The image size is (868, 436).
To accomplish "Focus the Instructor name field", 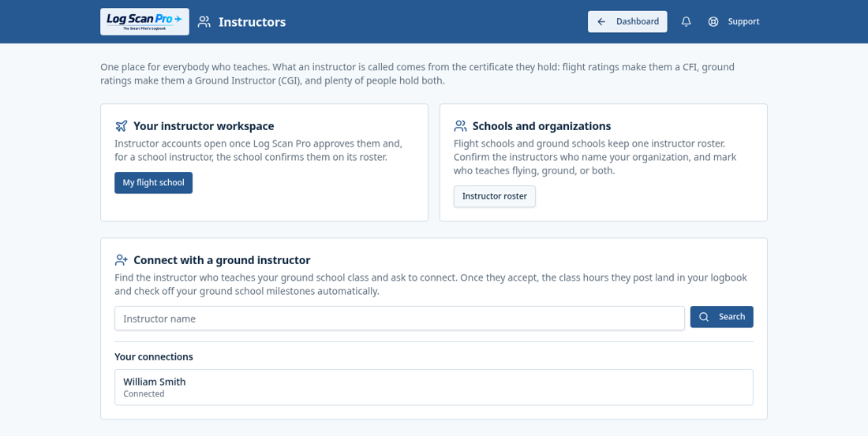I will tap(400, 319).
